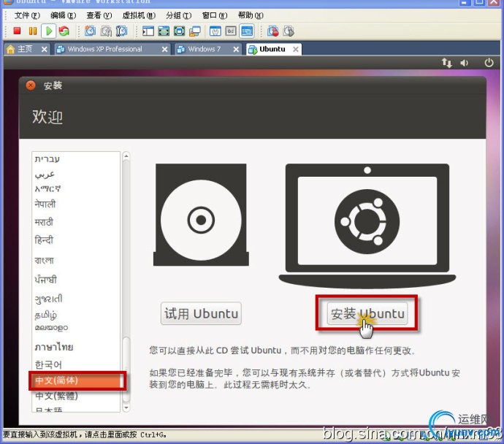Click the CD drive try-Ubuntu image
Screen dimensions: 504x444
point(201,215)
